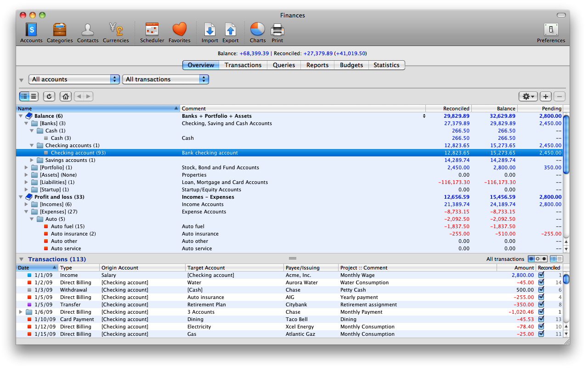588x368 pixels.
Task: Toggle Reconciled checkbox for Acme, Inc. income
Action: point(541,275)
